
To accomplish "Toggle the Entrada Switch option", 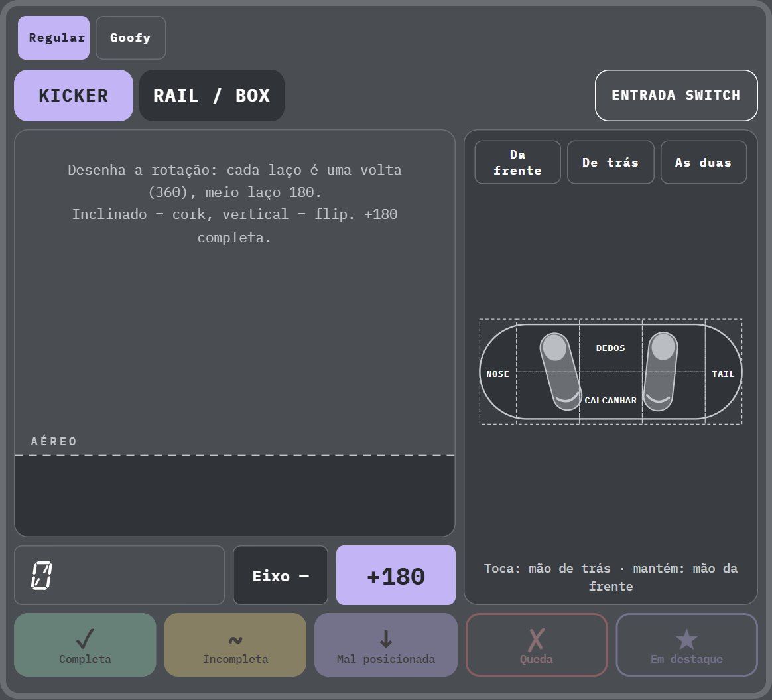I will coord(676,95).
